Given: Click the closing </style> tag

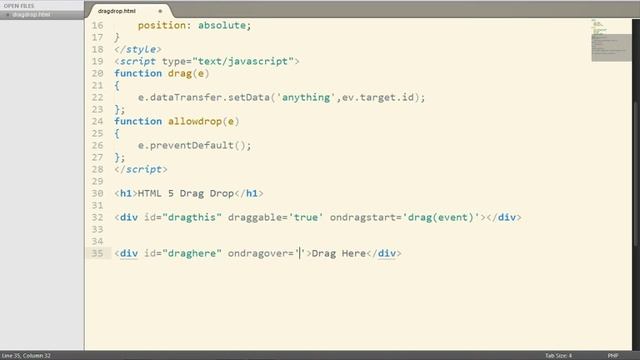Looking at the screenshot, I should [138, 49].
